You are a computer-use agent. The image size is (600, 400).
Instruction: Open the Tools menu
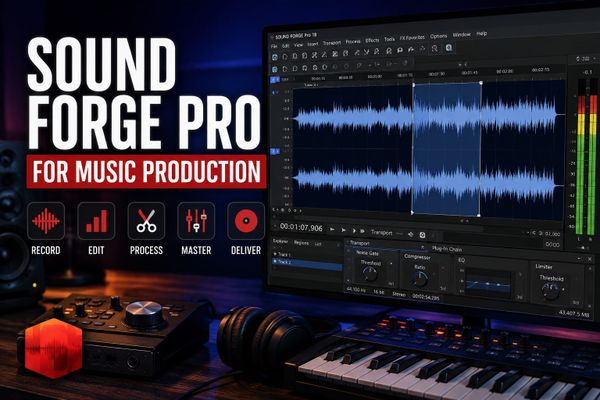tap(389, 39)
